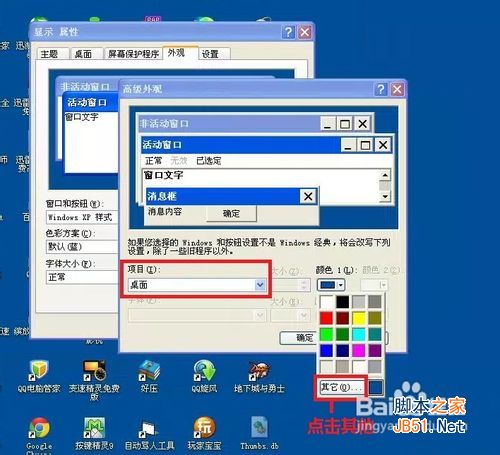Switch to the 主题 tab

[53, 54]
